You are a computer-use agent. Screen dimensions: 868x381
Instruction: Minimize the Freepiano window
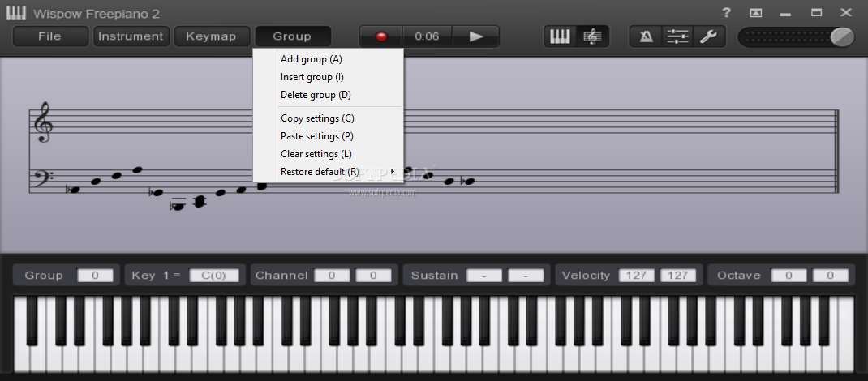786,13
